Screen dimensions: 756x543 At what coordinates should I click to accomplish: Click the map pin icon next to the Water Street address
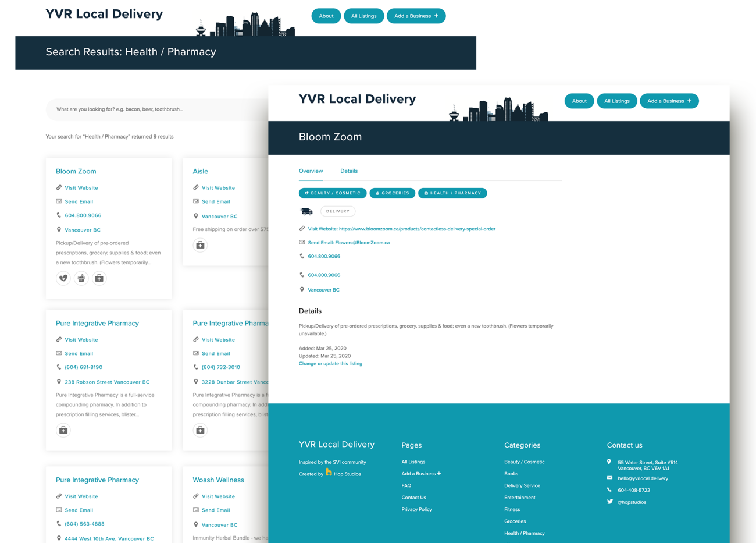[609, 462]
